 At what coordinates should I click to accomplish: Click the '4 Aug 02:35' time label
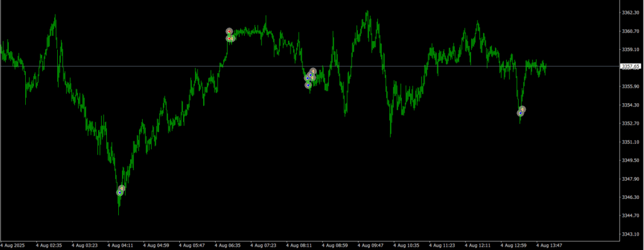(49, 246)
